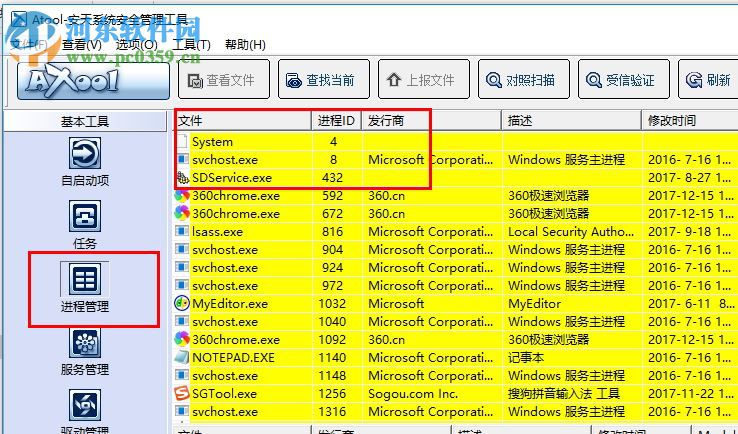
Task: Select the NOTEPAD.EXE process row
Action: point(456,358)
